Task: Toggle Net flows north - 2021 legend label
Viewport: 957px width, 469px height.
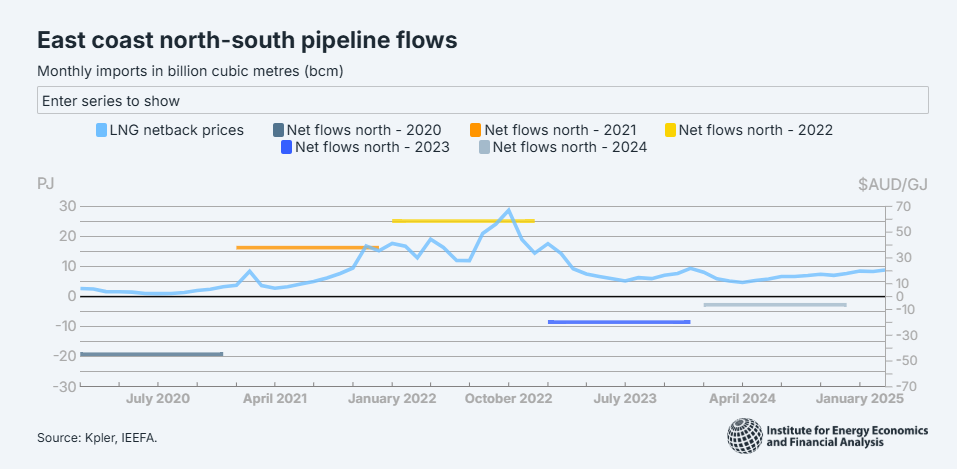Action: pos(561,130)
